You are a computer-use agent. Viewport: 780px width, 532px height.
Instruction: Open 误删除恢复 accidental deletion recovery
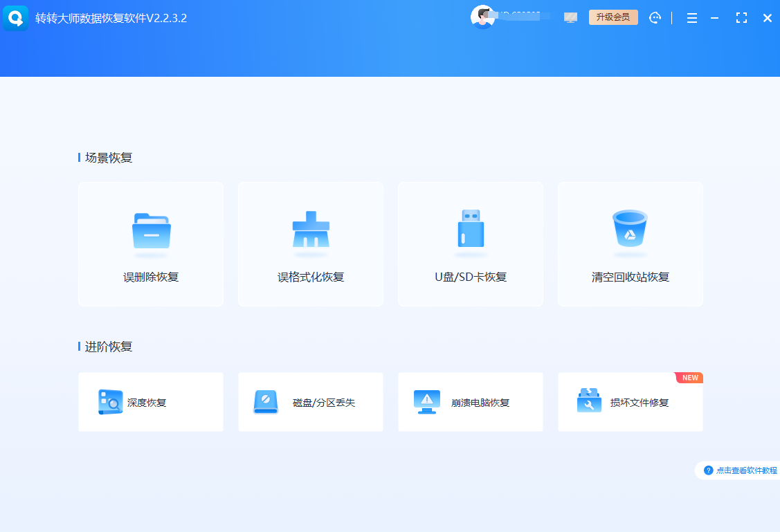(150, 244)
